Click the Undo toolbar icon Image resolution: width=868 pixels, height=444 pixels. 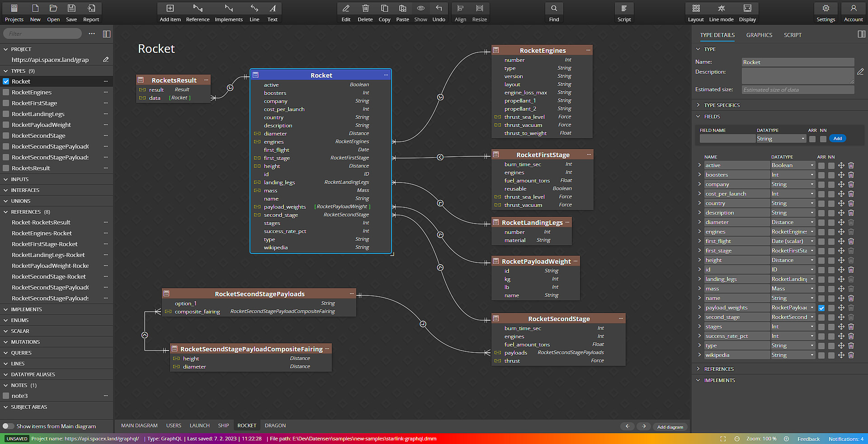438,12
